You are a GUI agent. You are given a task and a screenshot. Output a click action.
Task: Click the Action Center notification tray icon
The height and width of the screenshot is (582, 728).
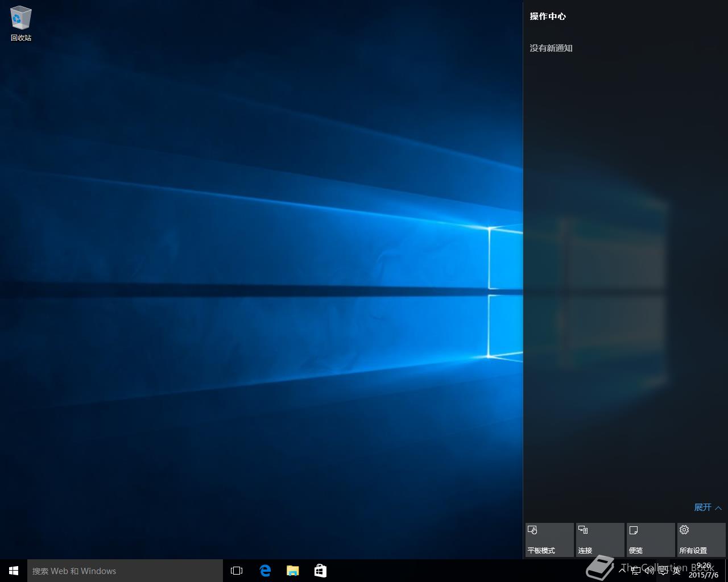point(663,571)
